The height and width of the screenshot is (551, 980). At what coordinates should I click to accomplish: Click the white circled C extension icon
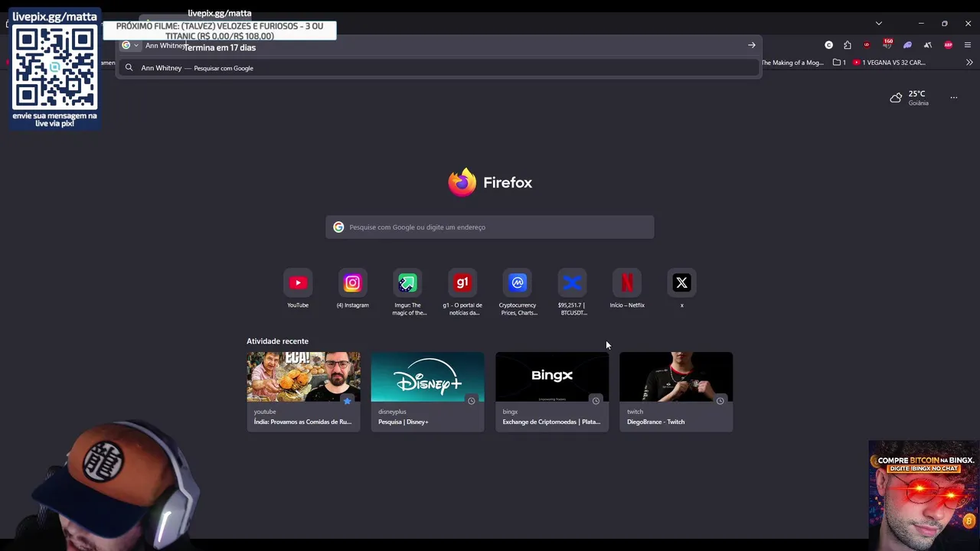pos(828,45)
